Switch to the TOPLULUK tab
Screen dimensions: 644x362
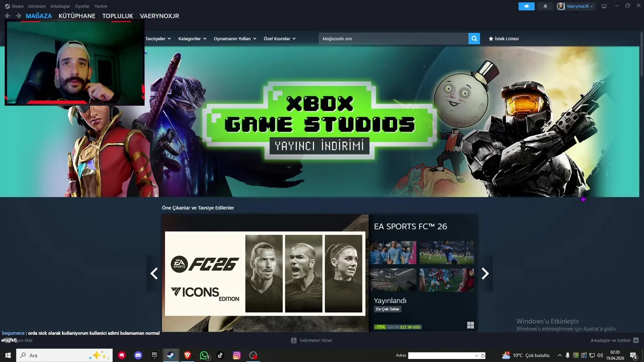118,16
